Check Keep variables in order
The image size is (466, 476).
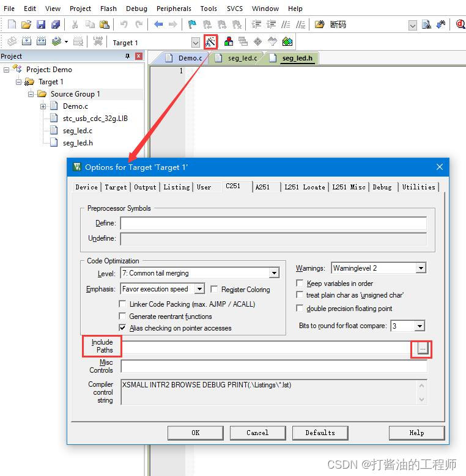pos(300,284)
